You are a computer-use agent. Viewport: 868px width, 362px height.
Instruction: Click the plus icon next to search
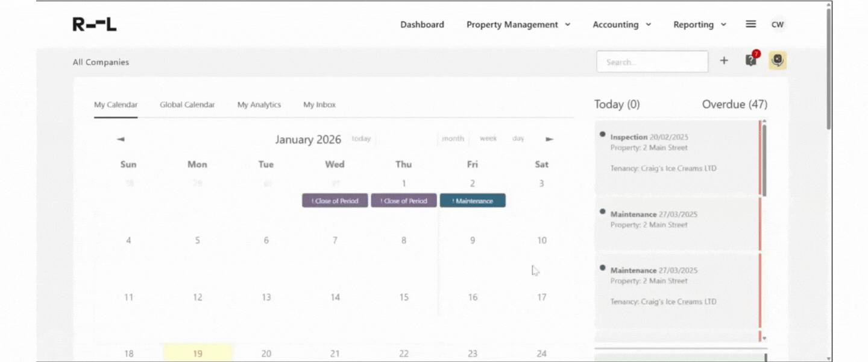[724, 60]
